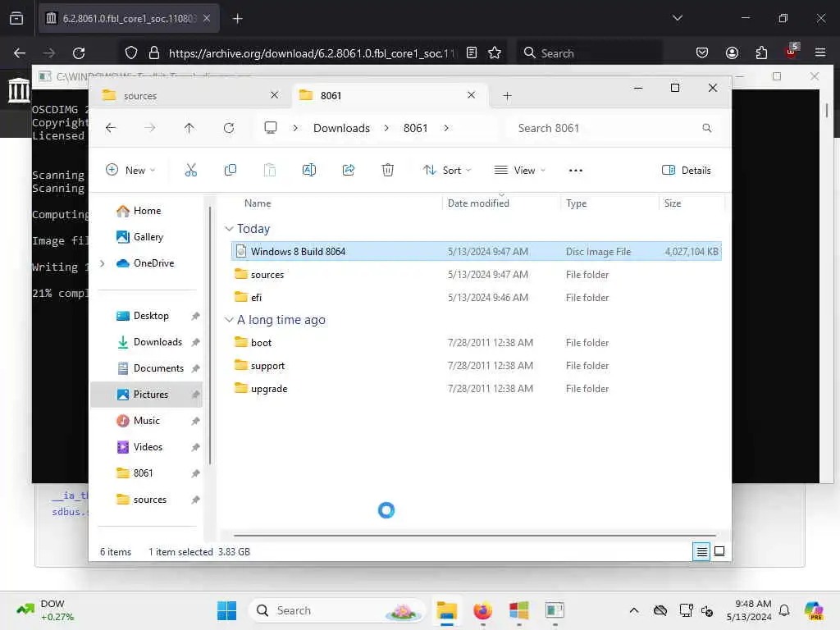This screenshot has width=840, height=630.
Task: Show hidden system tray icons
Action: pyautogui.click(x=634, y=610)
